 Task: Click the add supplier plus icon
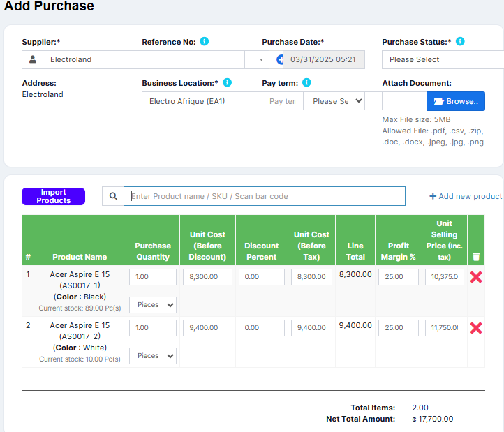click(280, 59)
